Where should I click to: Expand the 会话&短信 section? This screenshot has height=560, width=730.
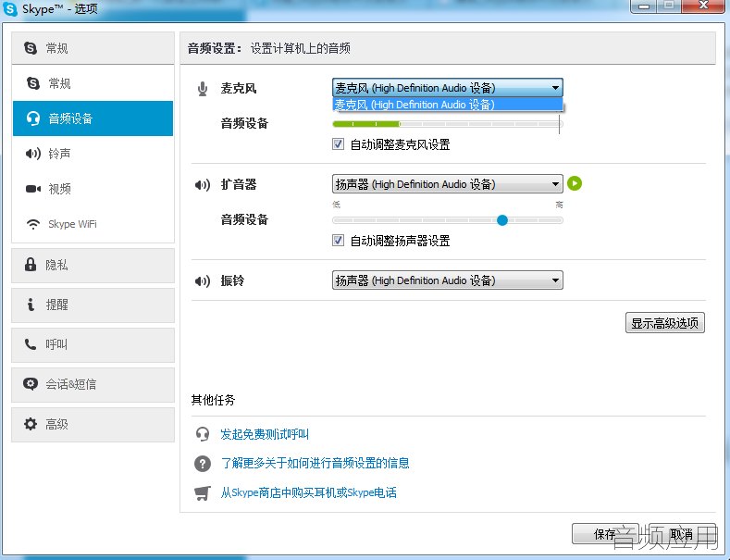coord(93,385)
